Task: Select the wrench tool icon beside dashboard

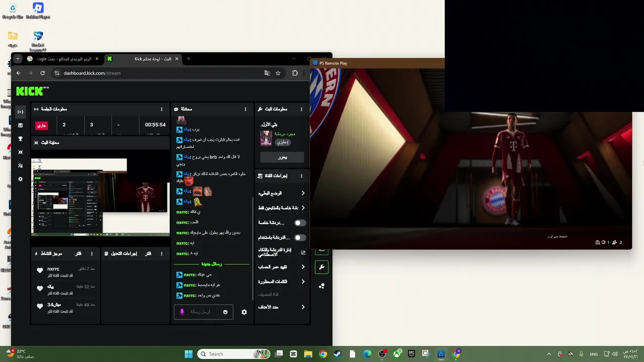Action: [321, 267]
